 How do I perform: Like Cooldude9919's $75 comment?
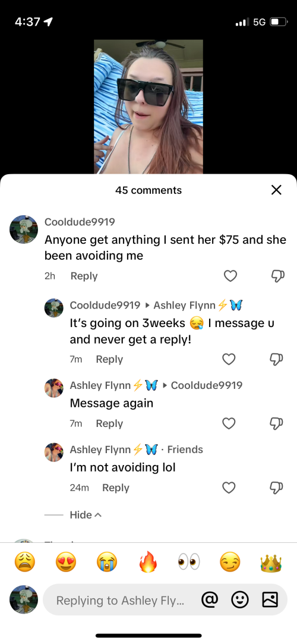[x=230, y=276]
